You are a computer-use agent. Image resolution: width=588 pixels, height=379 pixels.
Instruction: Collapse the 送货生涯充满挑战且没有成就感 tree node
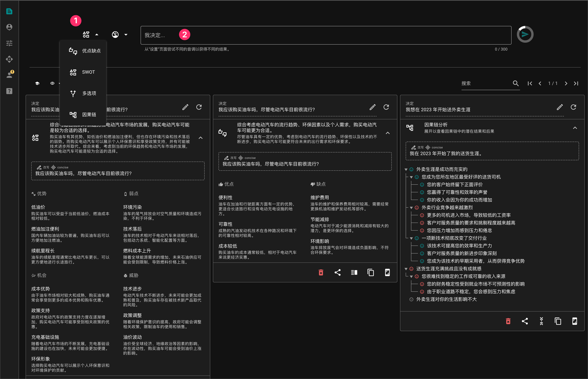[x=406, y=269]
